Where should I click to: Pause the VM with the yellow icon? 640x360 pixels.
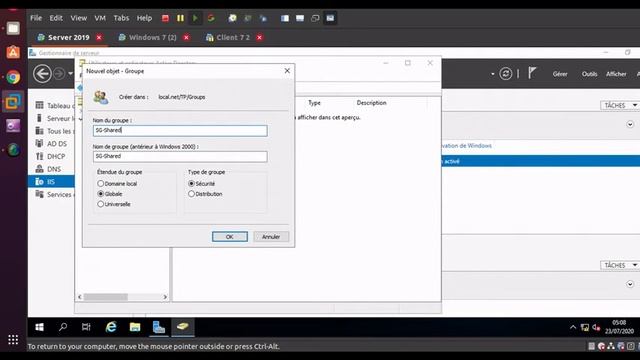(180, 18)
